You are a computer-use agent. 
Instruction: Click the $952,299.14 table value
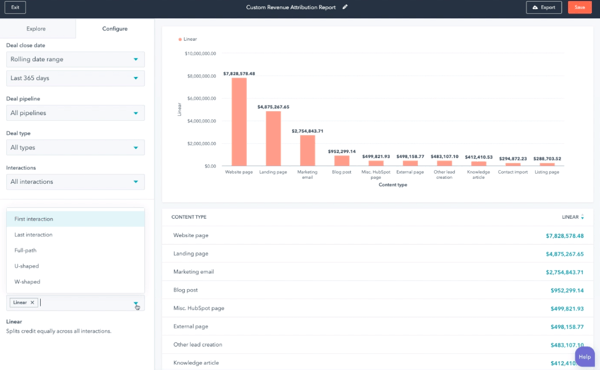567,290
